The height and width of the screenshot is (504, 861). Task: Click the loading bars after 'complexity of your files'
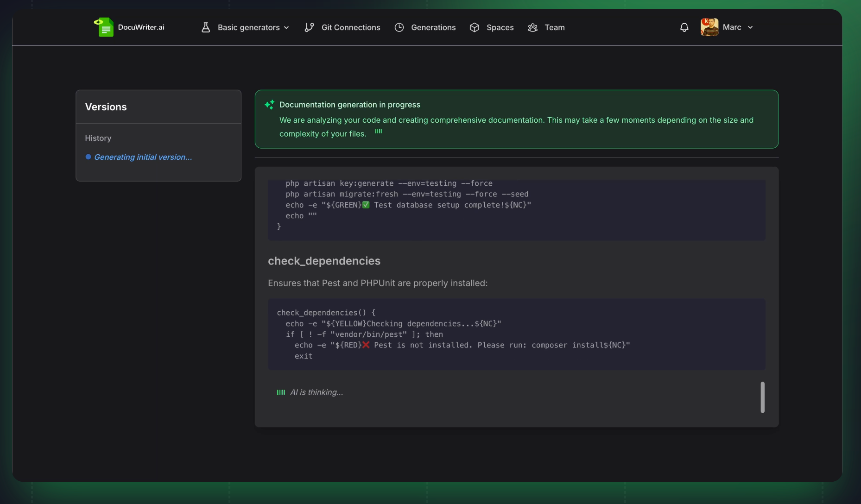click(379, 131)
